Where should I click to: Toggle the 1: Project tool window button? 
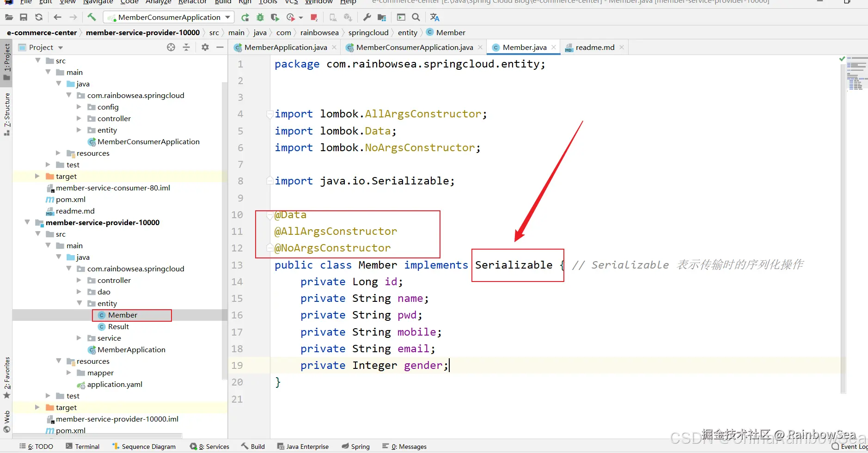tap(6, 61)
